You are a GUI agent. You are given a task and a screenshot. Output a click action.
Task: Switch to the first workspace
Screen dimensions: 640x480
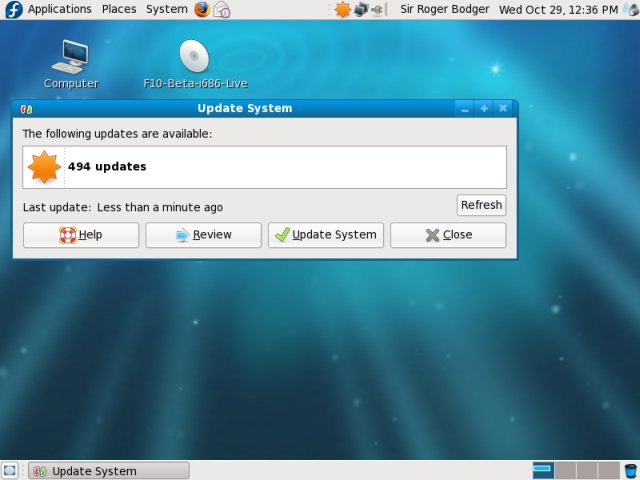coord(543,471)
